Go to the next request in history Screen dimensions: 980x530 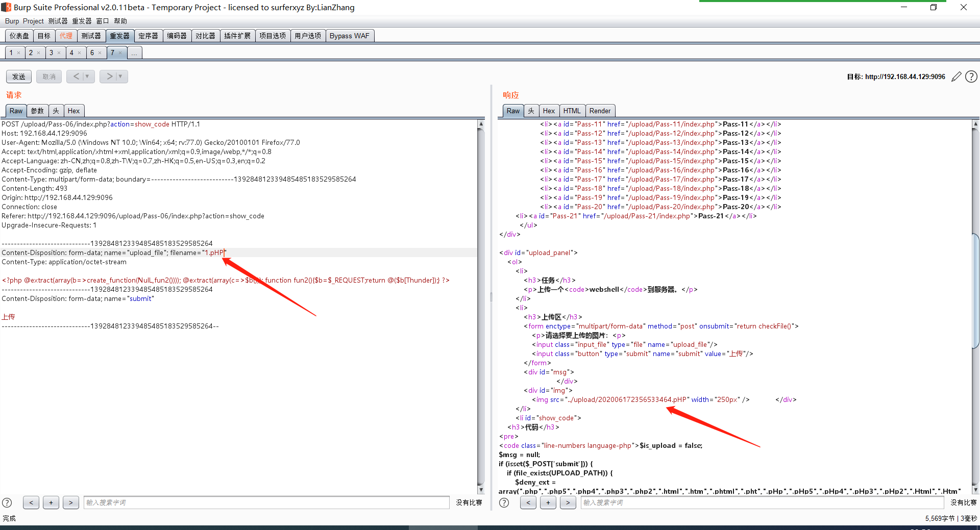pos(109,77)
